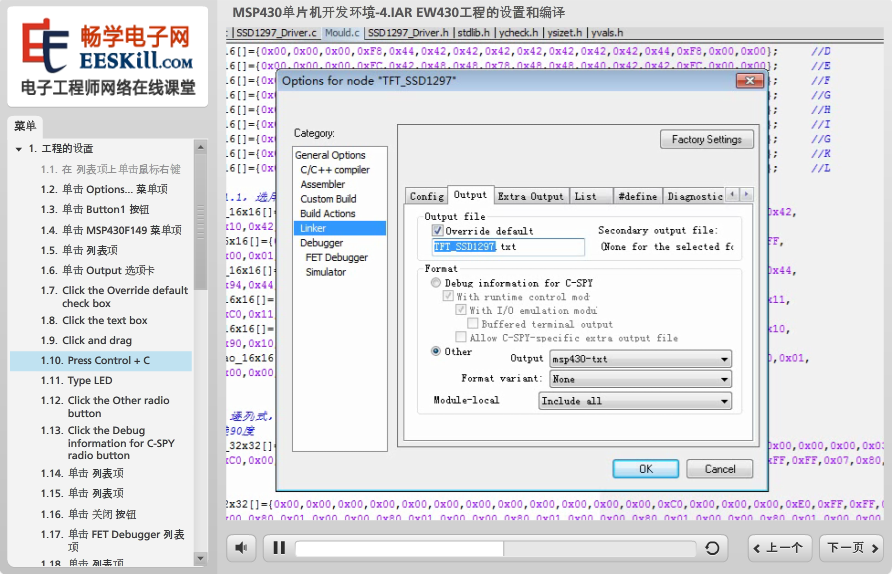Open the SSD1297_Driver.c editor tab
892x574 pixels.
point(276,33)
